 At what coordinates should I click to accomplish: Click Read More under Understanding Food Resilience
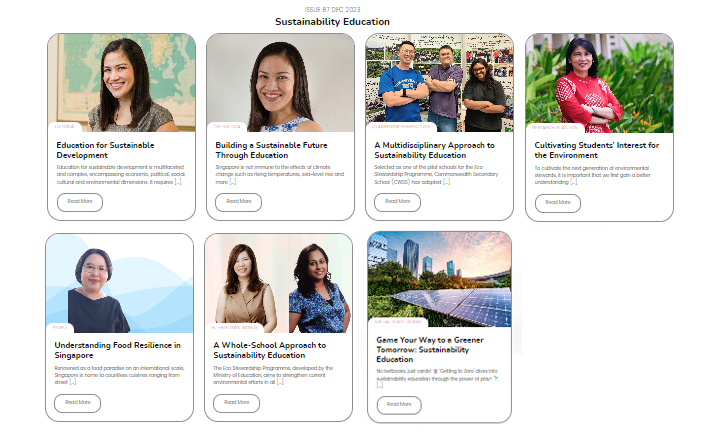[x=78, y=402]
